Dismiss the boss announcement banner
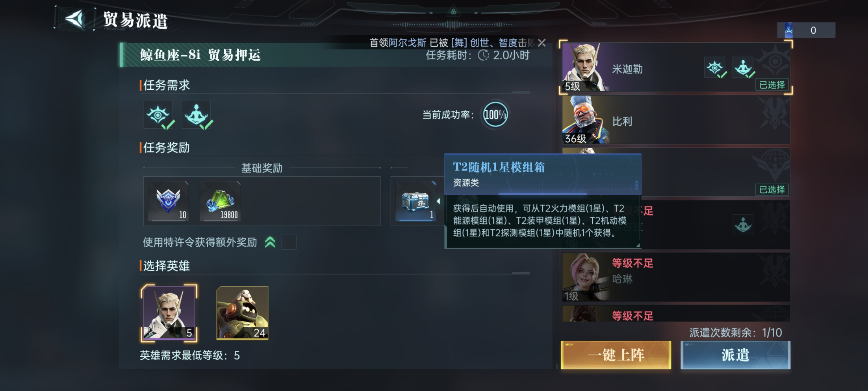 (x=541, y=43)
